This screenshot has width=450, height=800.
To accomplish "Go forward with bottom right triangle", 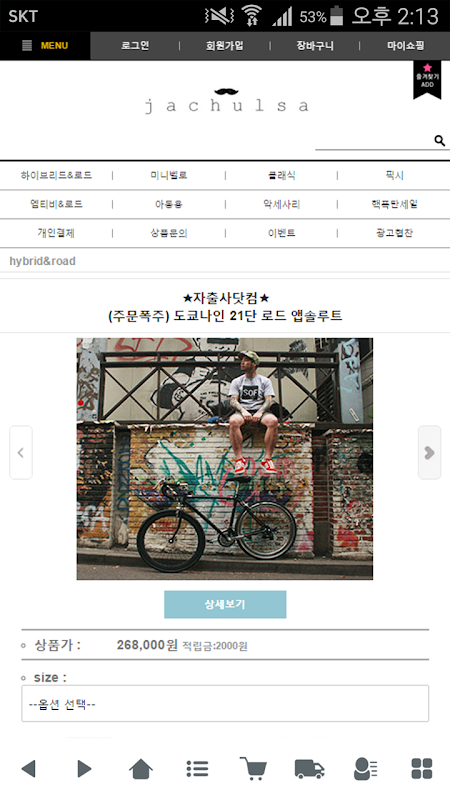I will (x=84, y=768).
